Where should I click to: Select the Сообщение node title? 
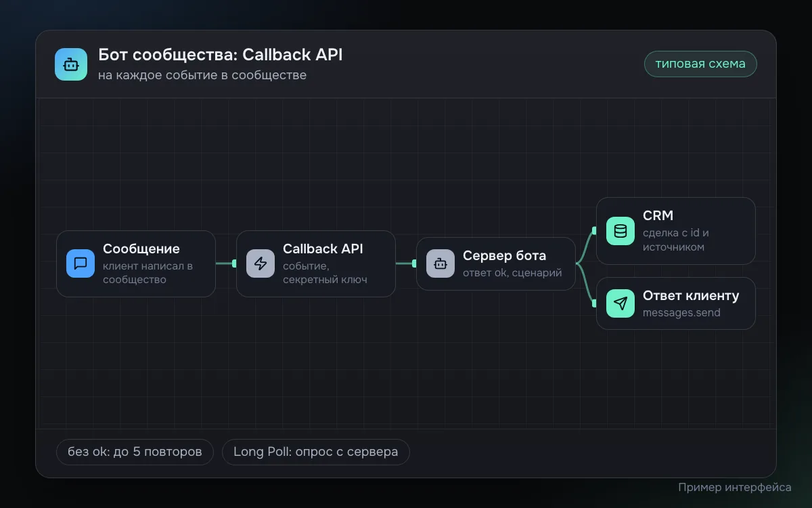(x=141, y=249)
